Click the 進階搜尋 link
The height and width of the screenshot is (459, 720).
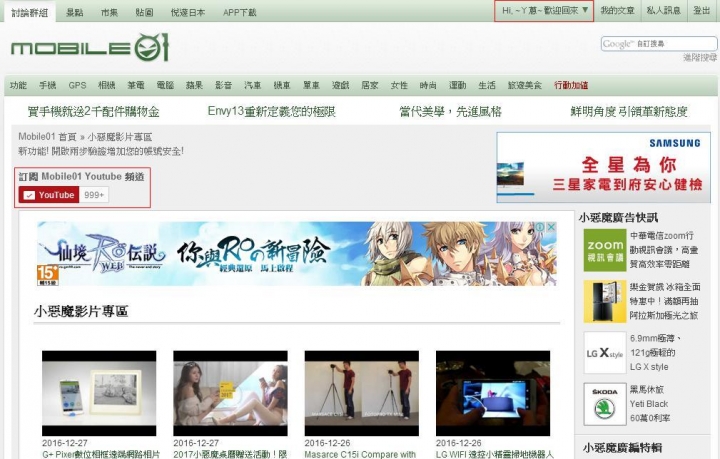(700, 57)
